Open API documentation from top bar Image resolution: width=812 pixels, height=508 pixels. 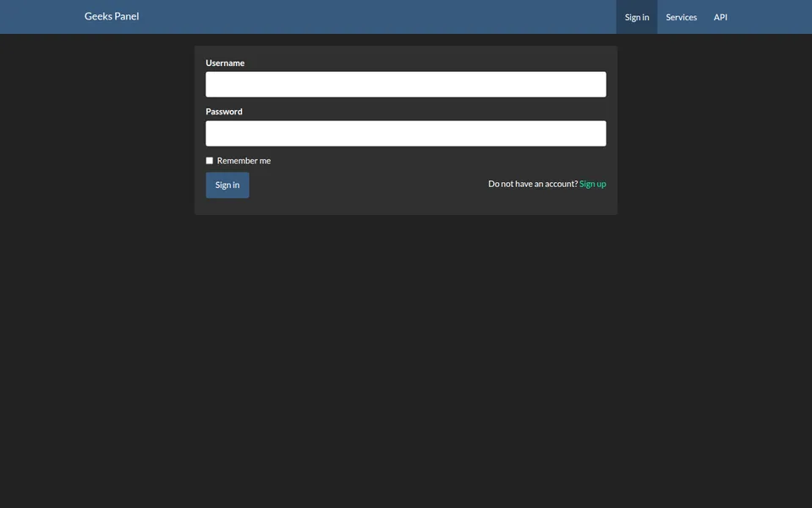pos(721,17)
